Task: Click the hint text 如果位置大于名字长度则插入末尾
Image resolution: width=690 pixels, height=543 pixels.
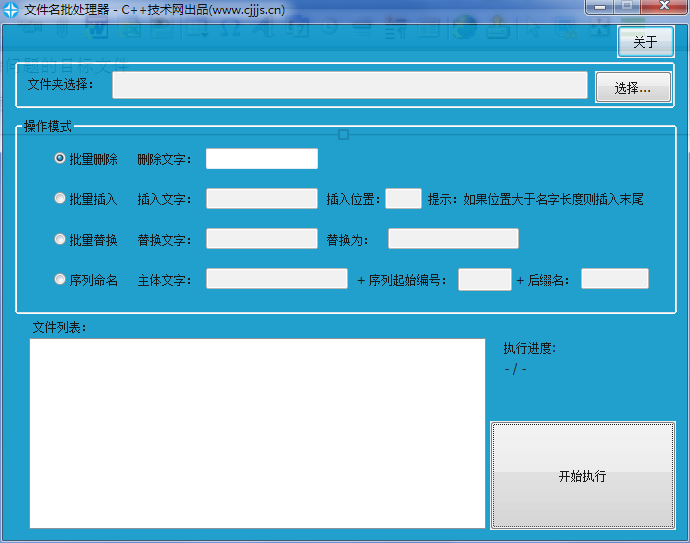Action: 553,199
